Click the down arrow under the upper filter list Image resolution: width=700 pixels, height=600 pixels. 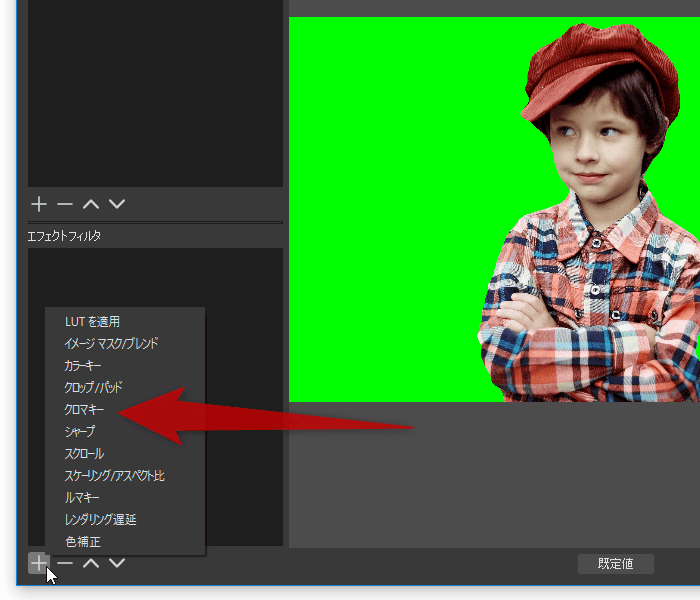[x=117, y=204]
